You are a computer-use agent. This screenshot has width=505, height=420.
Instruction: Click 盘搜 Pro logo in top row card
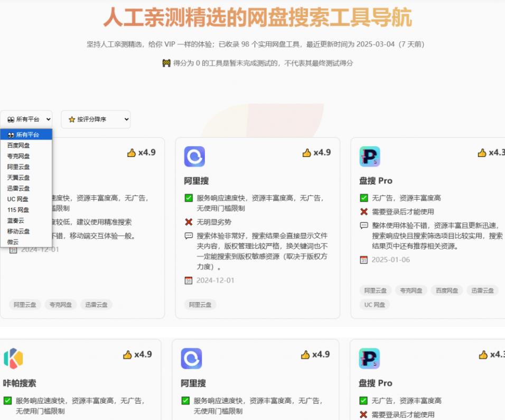(x=370, y=156)
